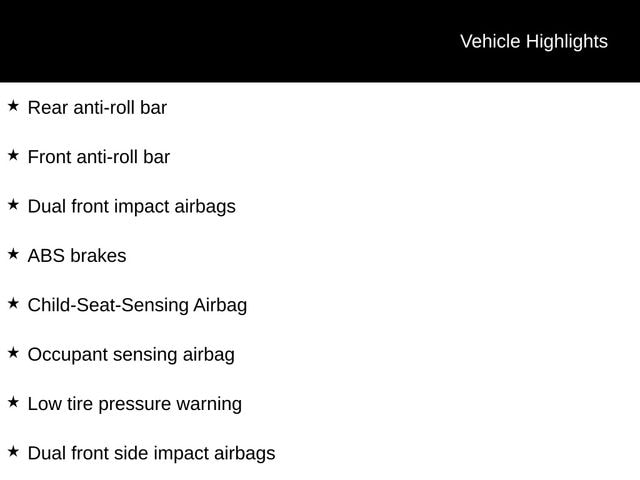Viewport: 640px width, 480px height.
Task: Select the Low tire pressure warning item
Action: coord(134,404)
